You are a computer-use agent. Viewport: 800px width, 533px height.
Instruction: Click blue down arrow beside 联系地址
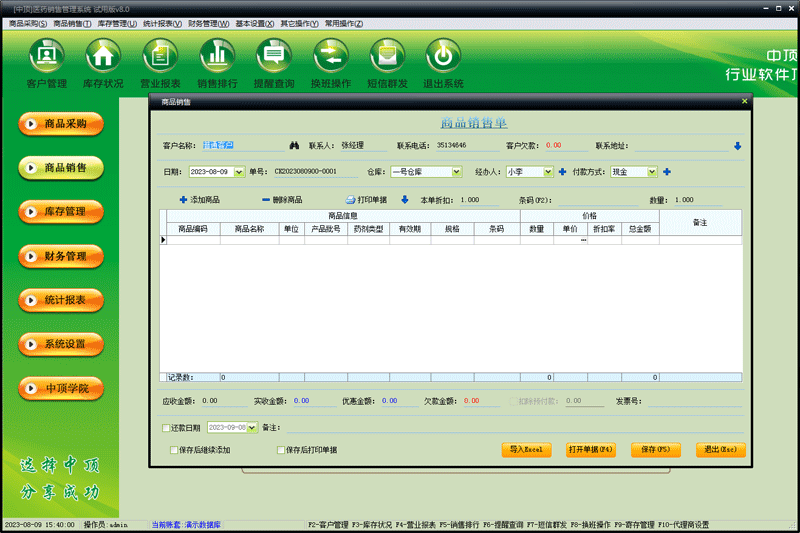coord(737,146)
